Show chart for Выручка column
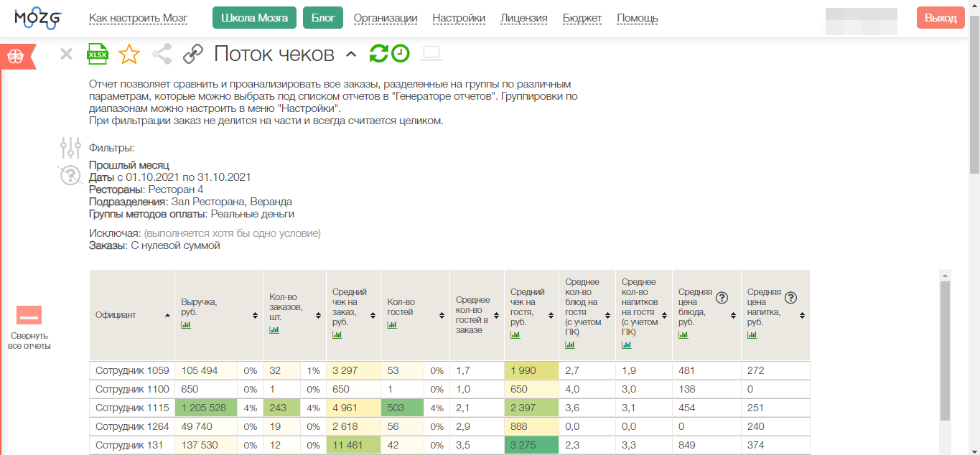980x455 pixels. click(186, 325)
